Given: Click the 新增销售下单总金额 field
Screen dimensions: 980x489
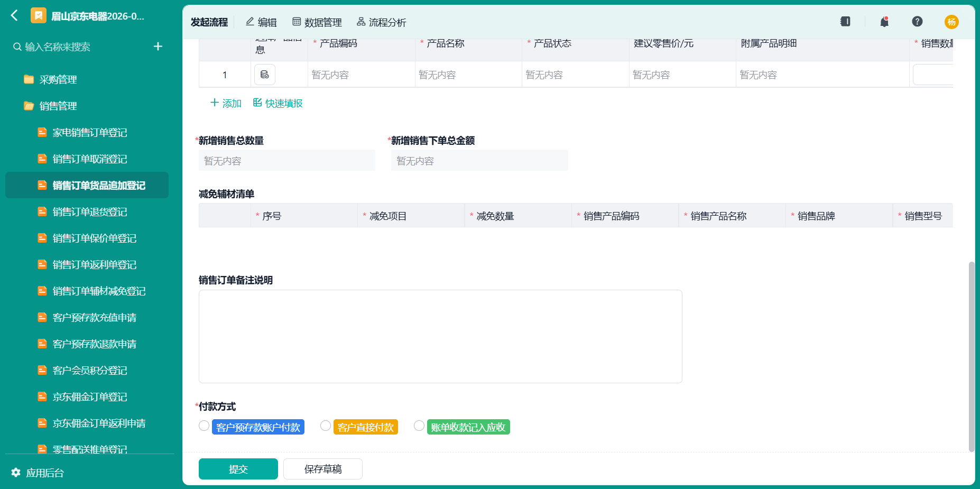Looking at the screenshot, I should 479,160.
